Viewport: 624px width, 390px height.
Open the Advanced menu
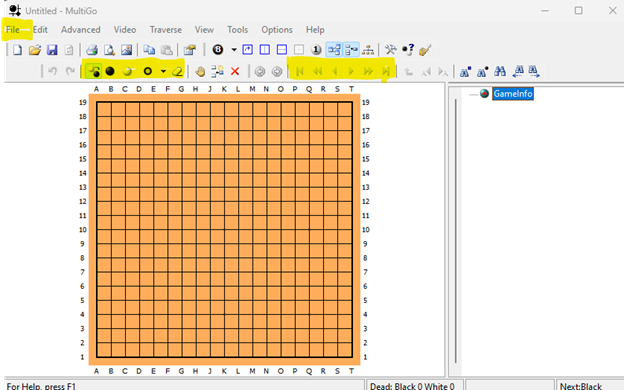pyautogui.click(x=80, y=30)
